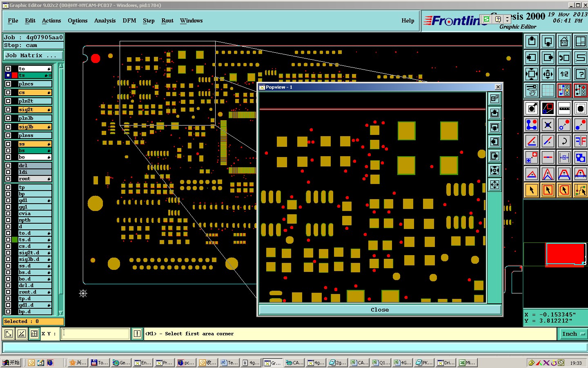
Task: Select the ts.d layer name
Action: [35, 240]
